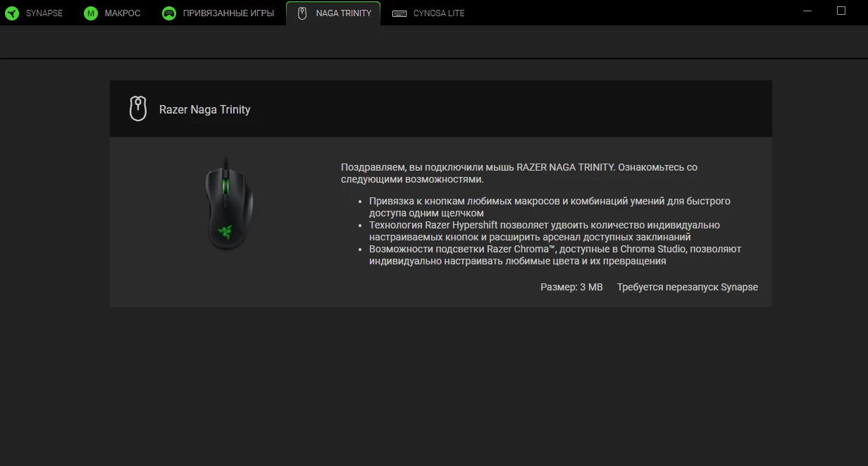Minimize the Synapse window

pos(807,11)
